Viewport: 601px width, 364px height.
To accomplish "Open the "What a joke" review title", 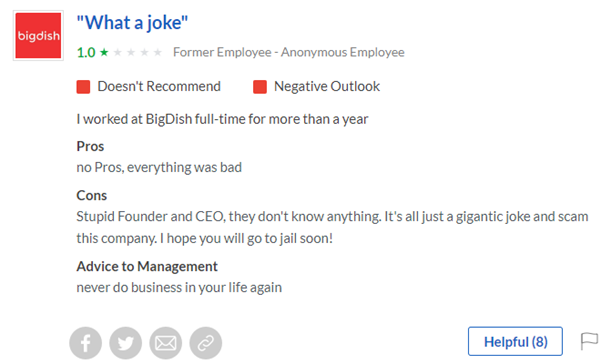I will coord(132,23).
